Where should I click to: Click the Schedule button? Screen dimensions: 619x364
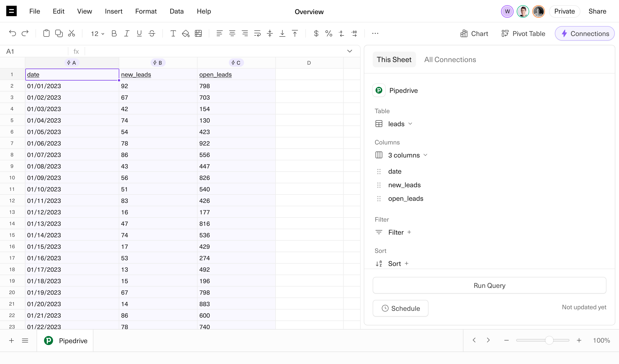pyautogui.click(x=401, y=308)
